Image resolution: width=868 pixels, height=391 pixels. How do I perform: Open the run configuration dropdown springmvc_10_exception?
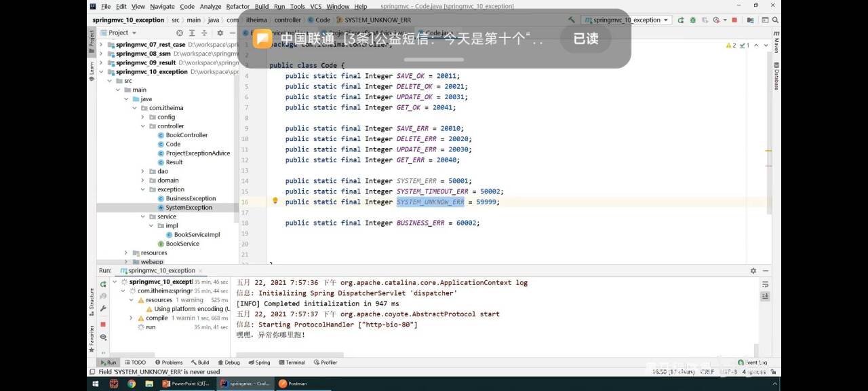click(x=627, y=20)
